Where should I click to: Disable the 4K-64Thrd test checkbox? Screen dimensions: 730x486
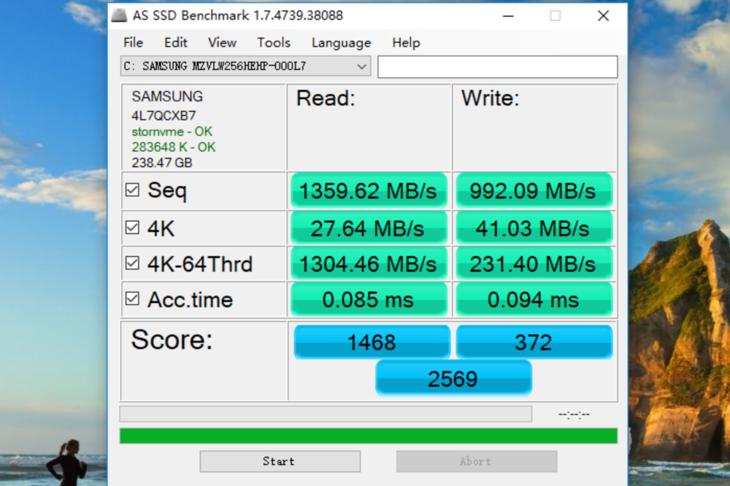tap(132, 264)
